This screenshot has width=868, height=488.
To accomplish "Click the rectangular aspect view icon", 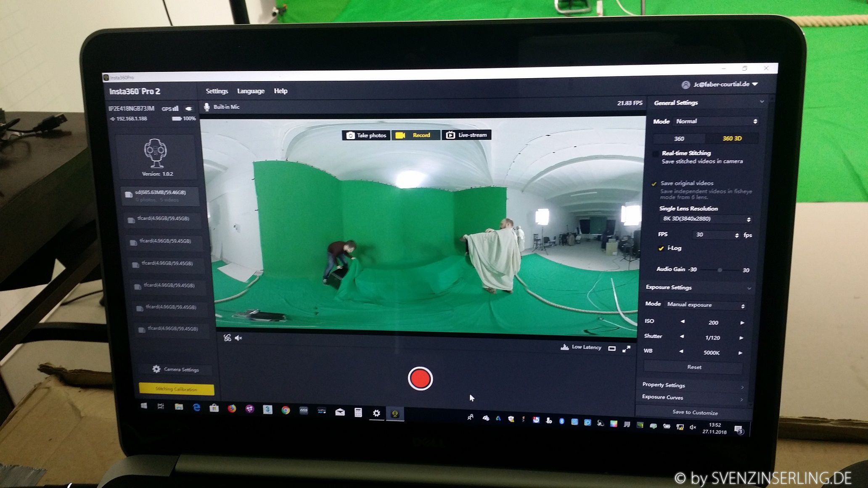I will 612,348.
